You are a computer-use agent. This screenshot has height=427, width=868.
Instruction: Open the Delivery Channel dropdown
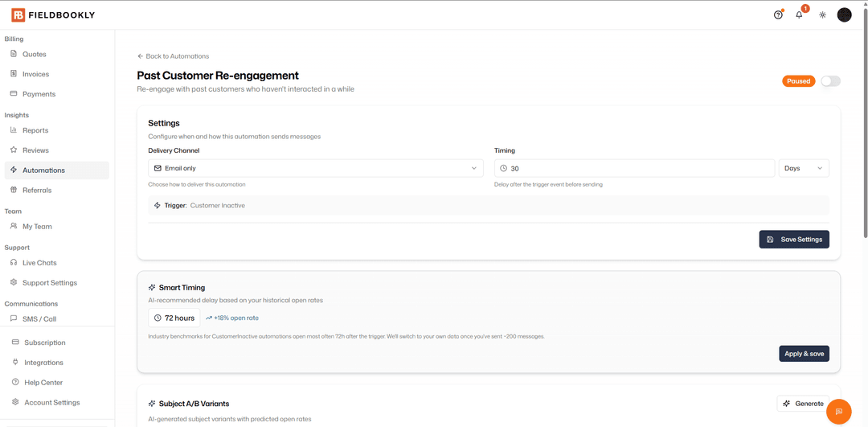316,168
